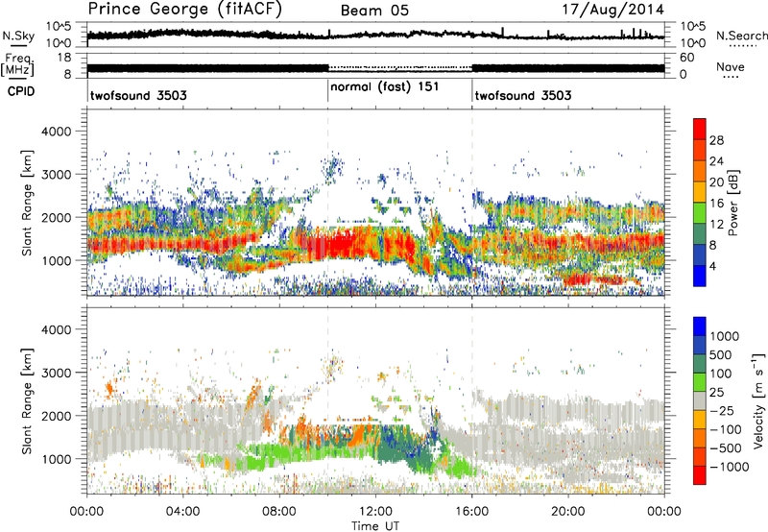Click the 24 label on Power scale
The height and width of the screenshot is (532, 768).
pyautogui.click(x=716, y=161)
